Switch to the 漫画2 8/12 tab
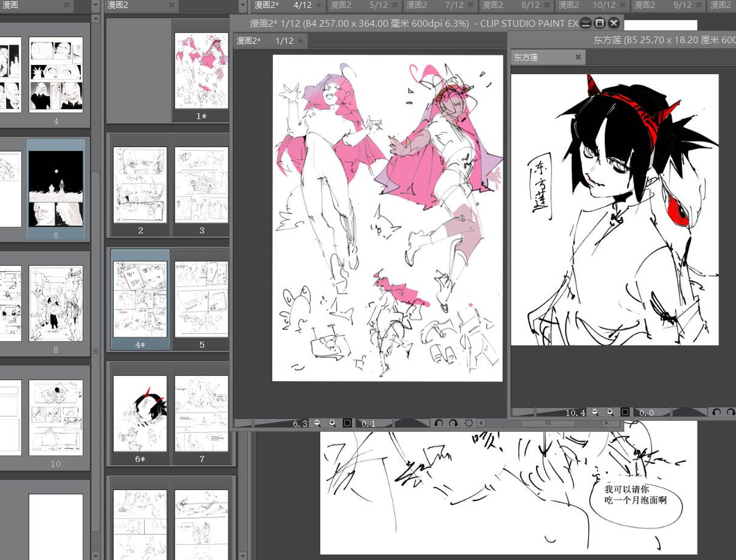This screenshot has height=560, width=736. point(516,6)
